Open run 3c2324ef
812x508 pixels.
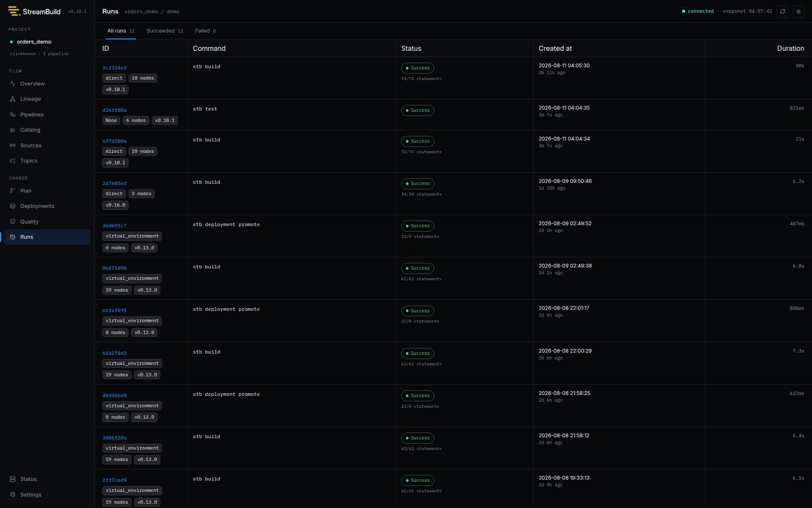click(x=114, y=68)
